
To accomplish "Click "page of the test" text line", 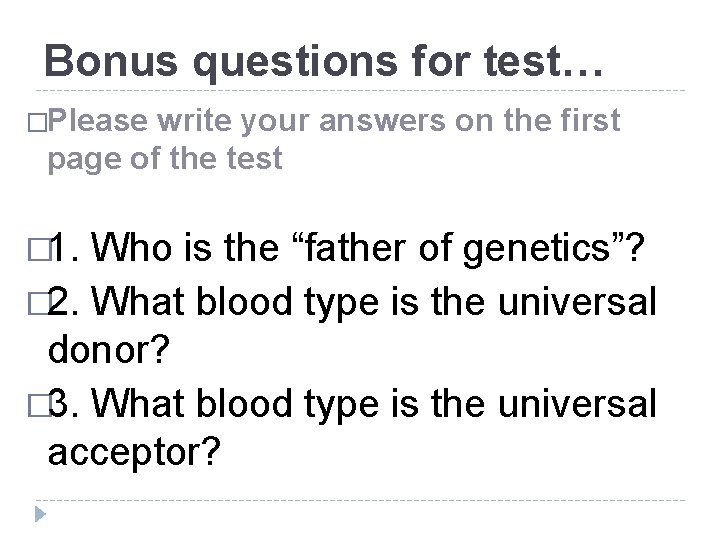I will tap(159, 156).
